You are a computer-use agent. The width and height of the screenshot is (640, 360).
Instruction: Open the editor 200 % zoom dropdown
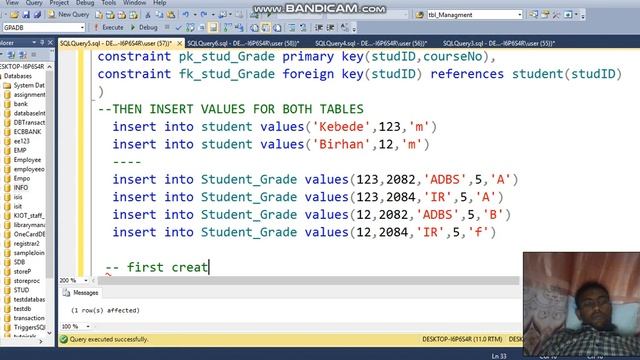pos(86,280)
